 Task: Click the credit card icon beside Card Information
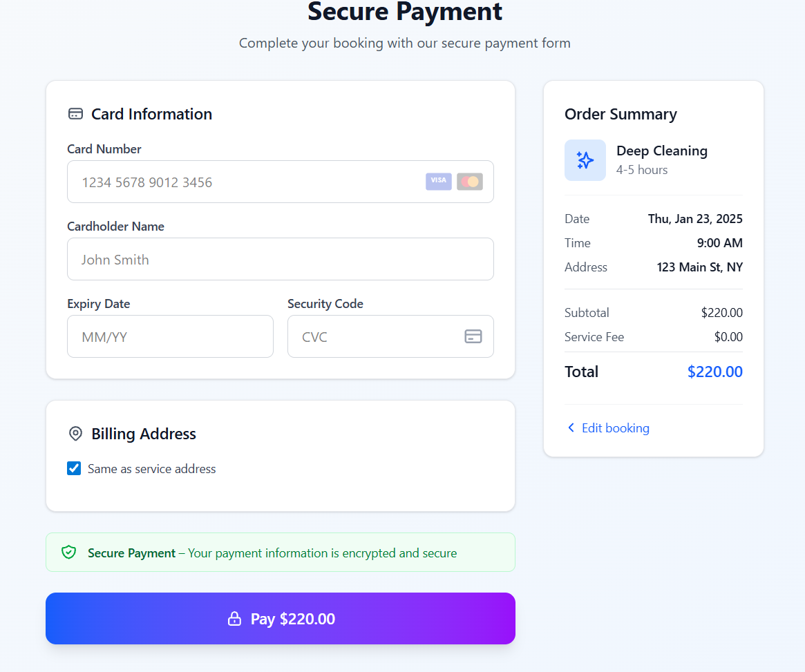(x=75, y=113)
